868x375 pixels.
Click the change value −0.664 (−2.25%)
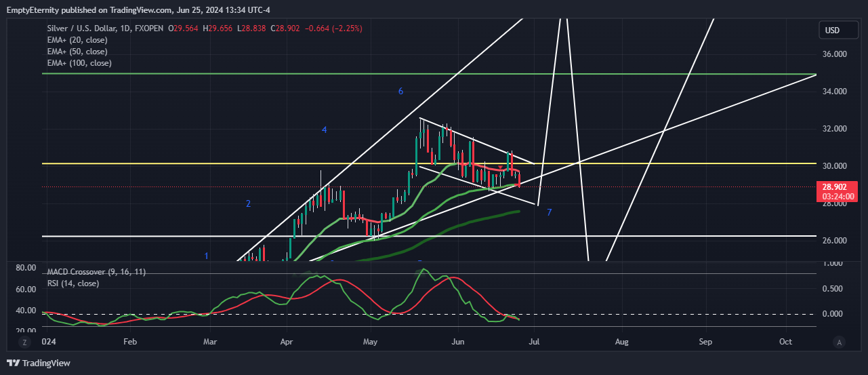point(334,28)
